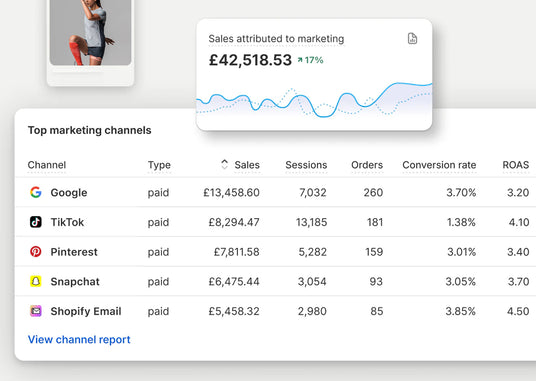Image resolution: width=536 pixels, height=381 pixels.
Task: Click Shopify Email orders value 85
Action: [x=377, y=312]
